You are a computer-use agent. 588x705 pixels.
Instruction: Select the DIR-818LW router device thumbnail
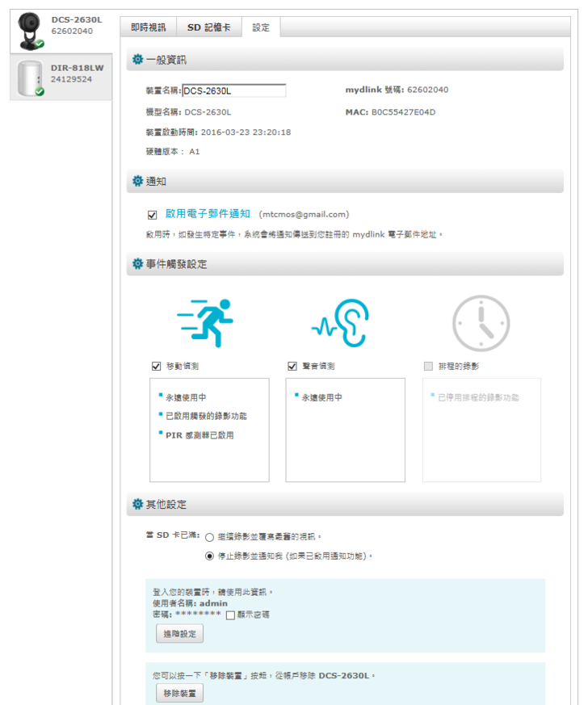(30, 78)
